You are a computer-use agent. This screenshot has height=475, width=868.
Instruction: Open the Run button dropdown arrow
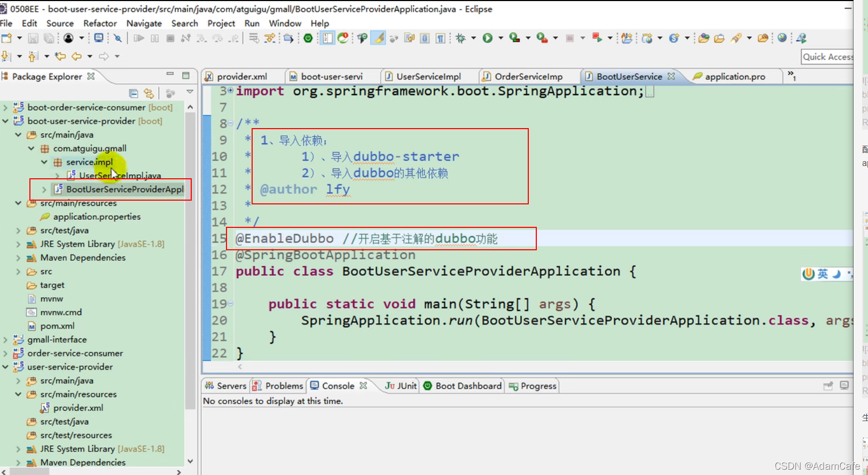501,38
